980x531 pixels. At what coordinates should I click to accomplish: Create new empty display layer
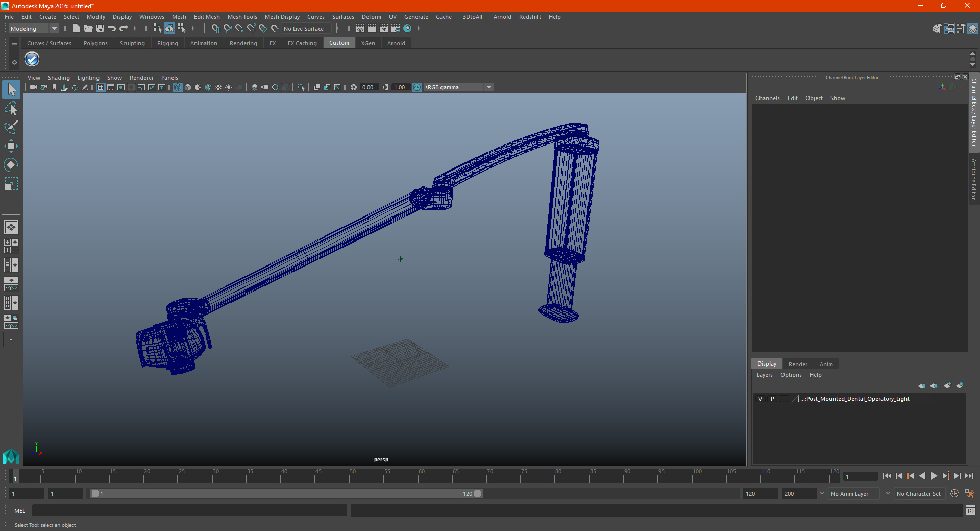click(947, 385)
